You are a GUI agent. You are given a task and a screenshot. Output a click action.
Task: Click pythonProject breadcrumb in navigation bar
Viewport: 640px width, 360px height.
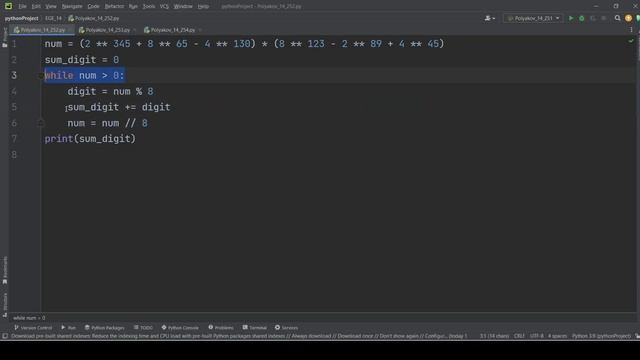point(22,18)
